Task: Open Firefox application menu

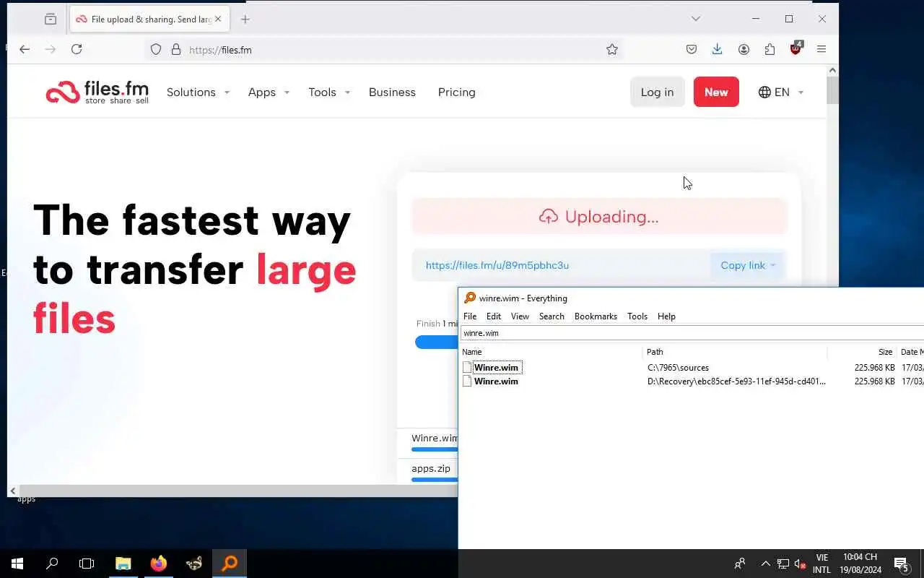Action: pyautogui.click(x=821, y=49)
